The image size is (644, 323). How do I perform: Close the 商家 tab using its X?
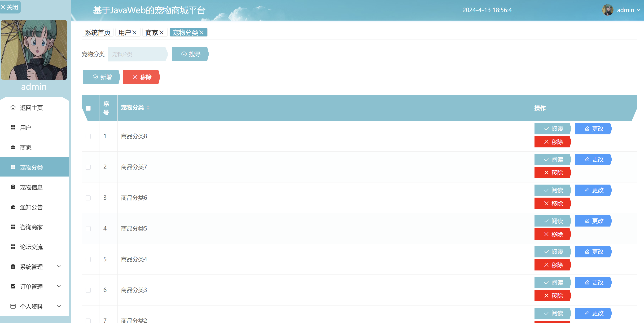(x=162, y=32)
